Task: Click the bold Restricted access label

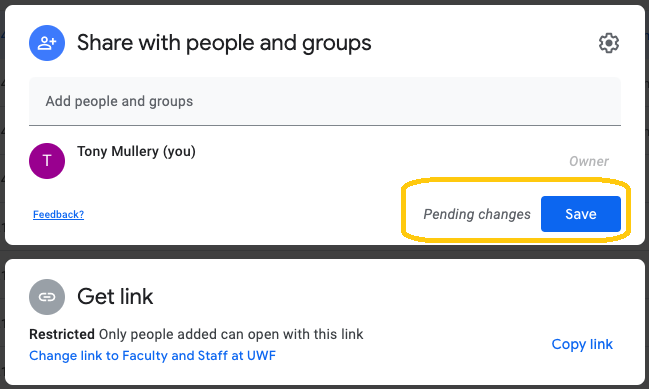Action: pos(62,334)
